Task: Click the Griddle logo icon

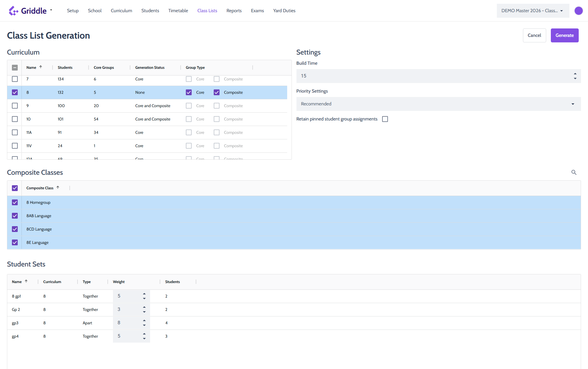Action: pyautogui.click(x=13, y=11)
